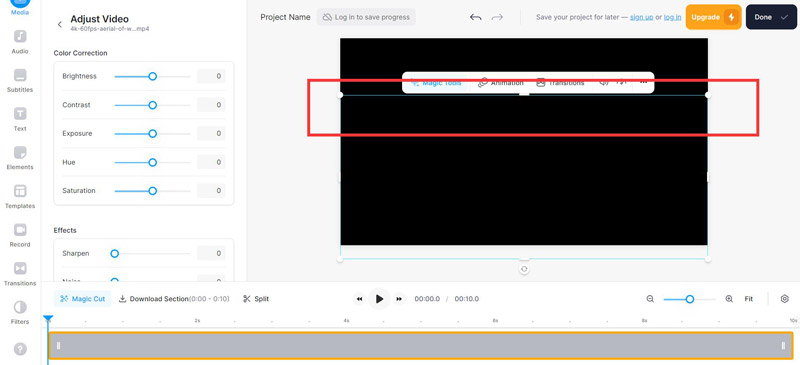
Task: Zoom out the timeline
Action: (650, 299)
